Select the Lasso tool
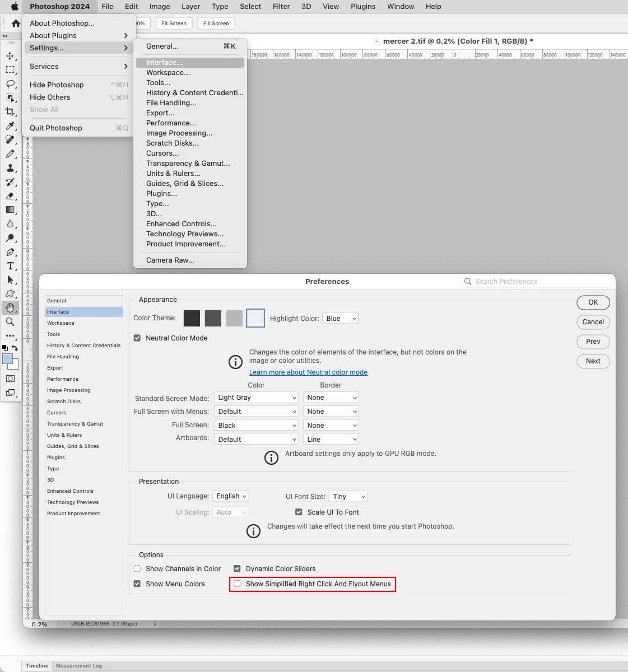Viewport: 628px width, 672px height. click(x=10, y=84)
